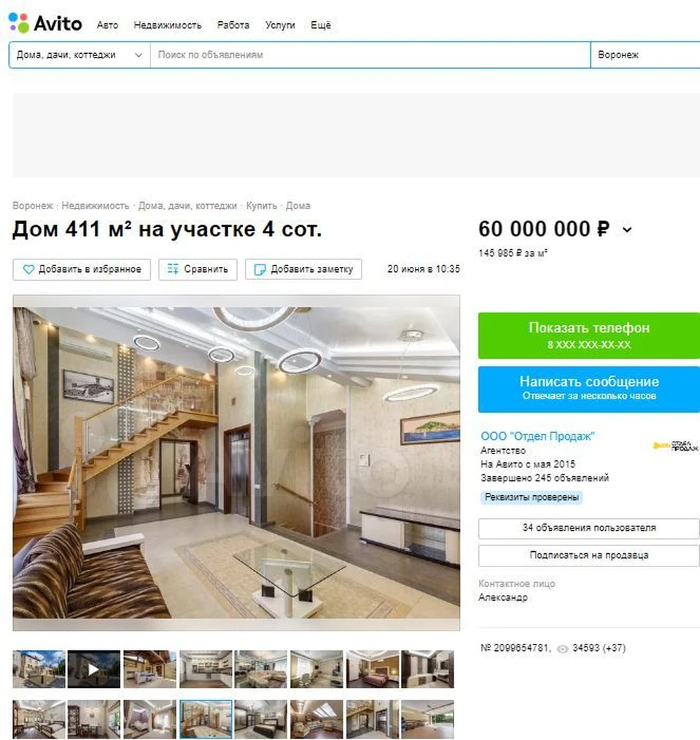Viewport: 700px width, 740px height.
Task: Open the Авто menu item
Action: [108, 25]
